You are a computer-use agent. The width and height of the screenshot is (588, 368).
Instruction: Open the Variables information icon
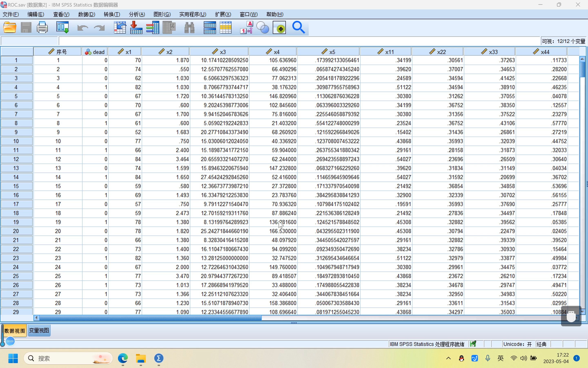click(153, 28)
